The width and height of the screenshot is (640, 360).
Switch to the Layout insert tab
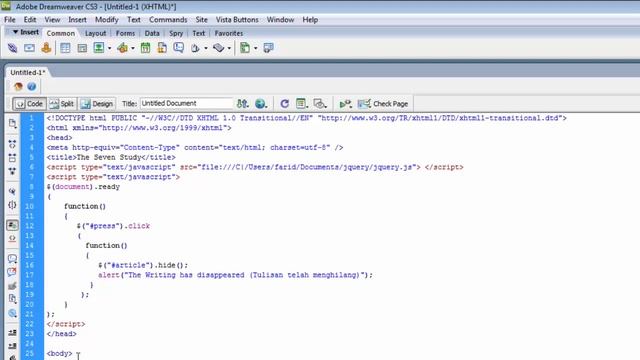click(95, 33)
